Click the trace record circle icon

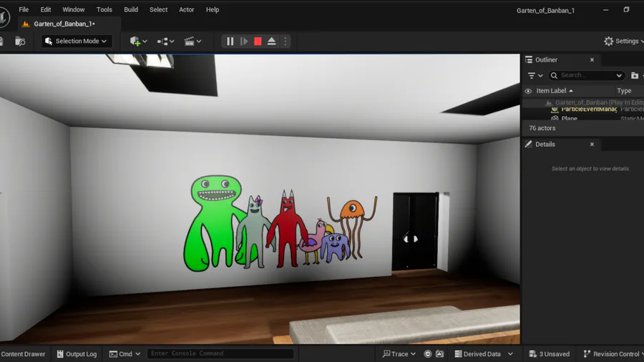tap(428, 354)
